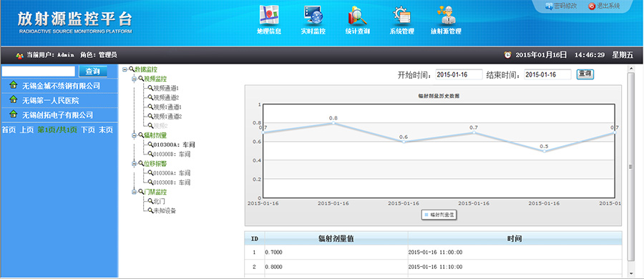This screenshot has height=279, width=644.
Task: Click the 辐射剂量 tree label
Action: (155, 135)
